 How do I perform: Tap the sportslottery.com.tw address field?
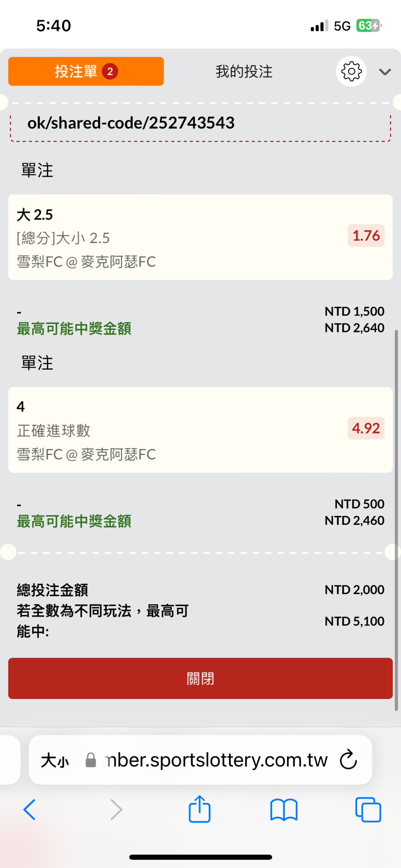pyautogui.click(x=215, y=760)
